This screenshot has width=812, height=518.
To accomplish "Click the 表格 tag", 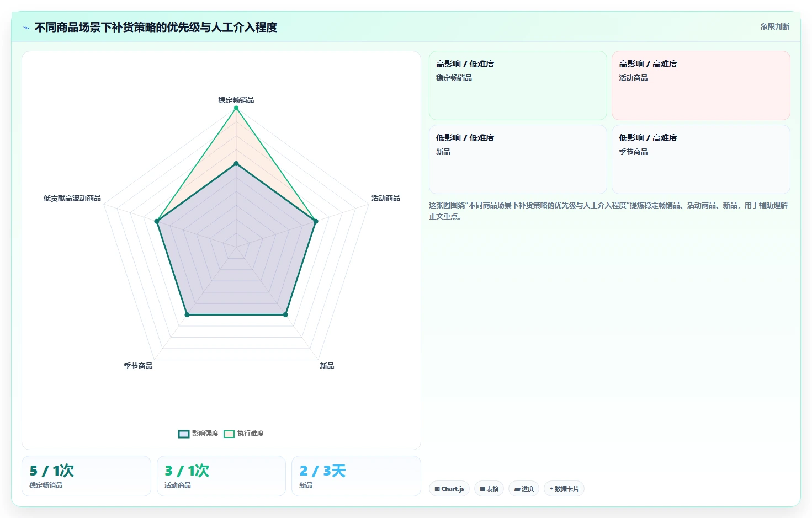I will pos(489,489).
